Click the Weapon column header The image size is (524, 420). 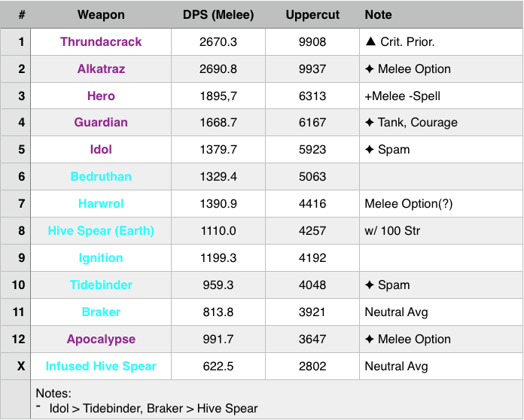click(x=101, y=14)
